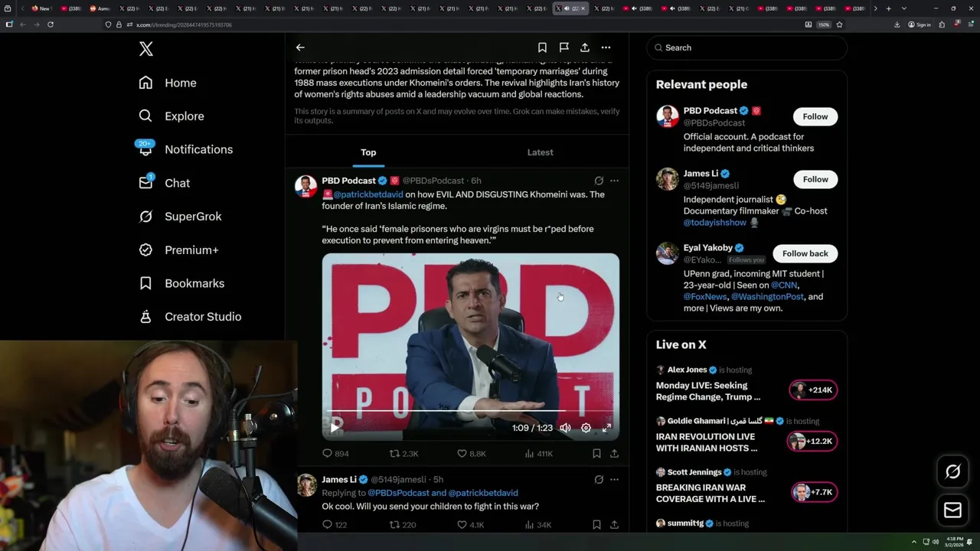View James Li reply 34K views
This screenshot has height=551, width=980.
tap(538, 525)
